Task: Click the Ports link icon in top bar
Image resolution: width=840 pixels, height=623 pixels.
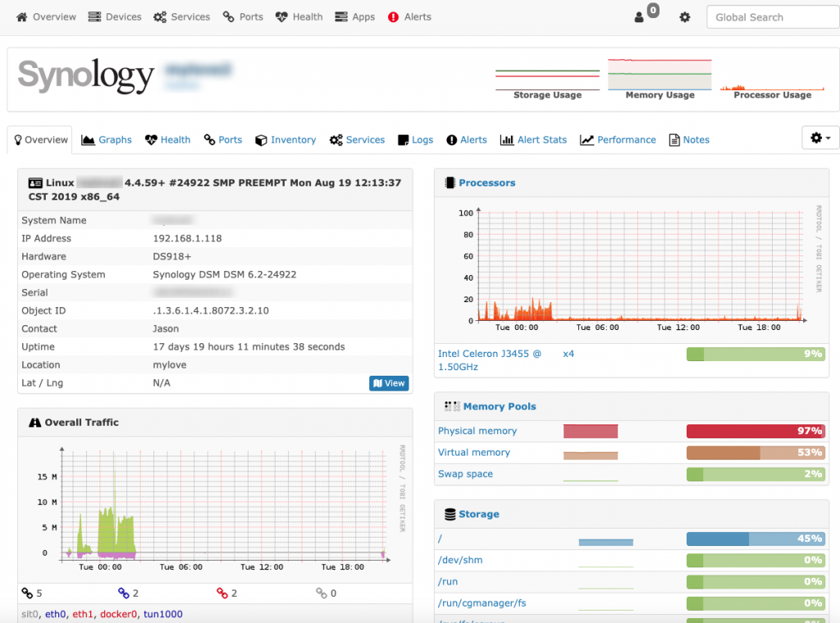Action: point(229,17)
